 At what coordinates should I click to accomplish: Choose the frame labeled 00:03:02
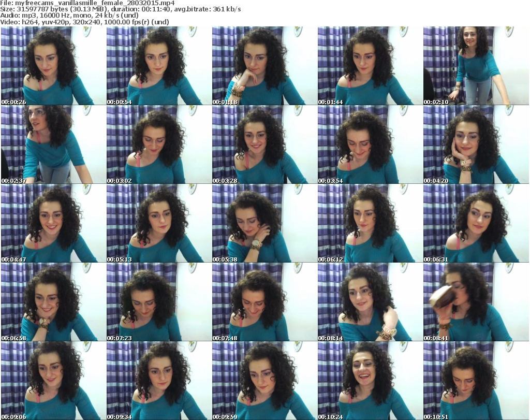click(159, 144)
